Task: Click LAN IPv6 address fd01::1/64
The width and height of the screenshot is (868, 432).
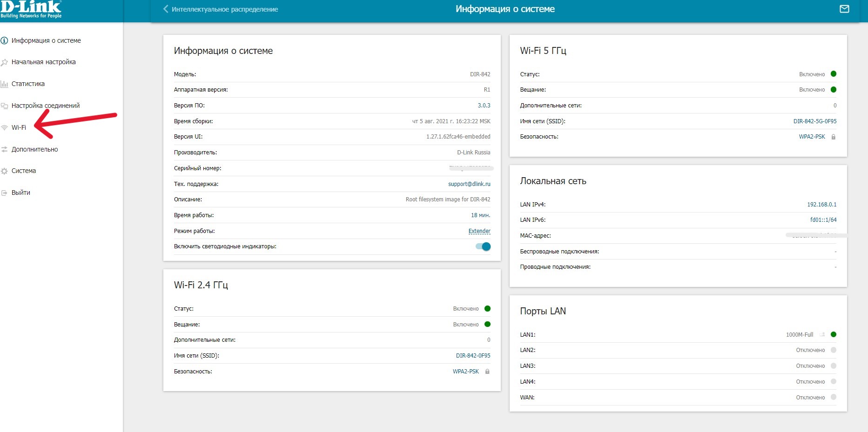Action: (823, 220)
